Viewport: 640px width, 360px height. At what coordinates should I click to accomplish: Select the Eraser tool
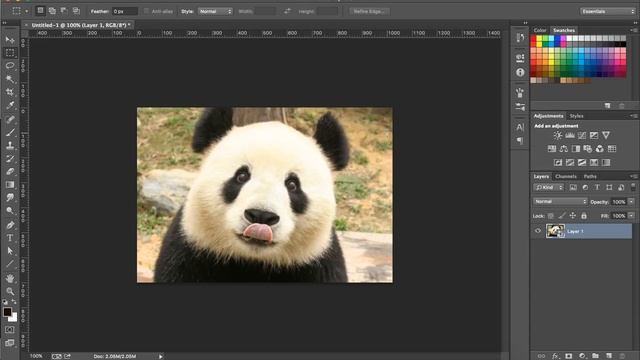tap(10, 171)
